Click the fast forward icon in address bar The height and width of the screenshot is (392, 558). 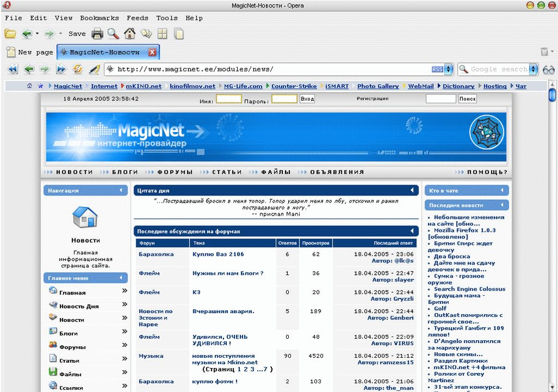pos(61,69)
